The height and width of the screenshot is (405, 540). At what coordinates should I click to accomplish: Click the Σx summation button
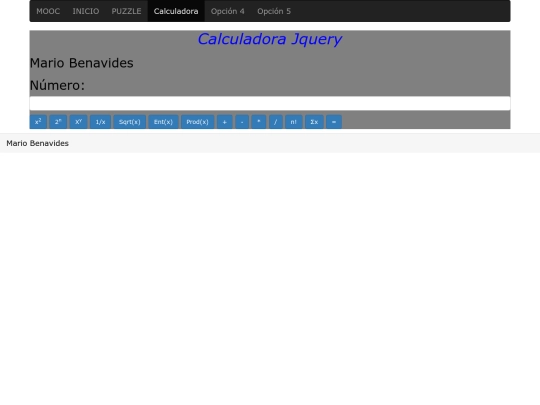click(x=314, y=122)
